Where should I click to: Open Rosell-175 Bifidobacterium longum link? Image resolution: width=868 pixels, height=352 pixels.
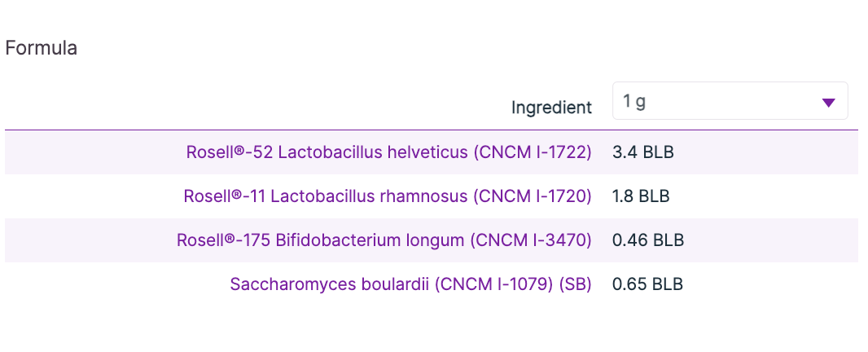point(384,240)
